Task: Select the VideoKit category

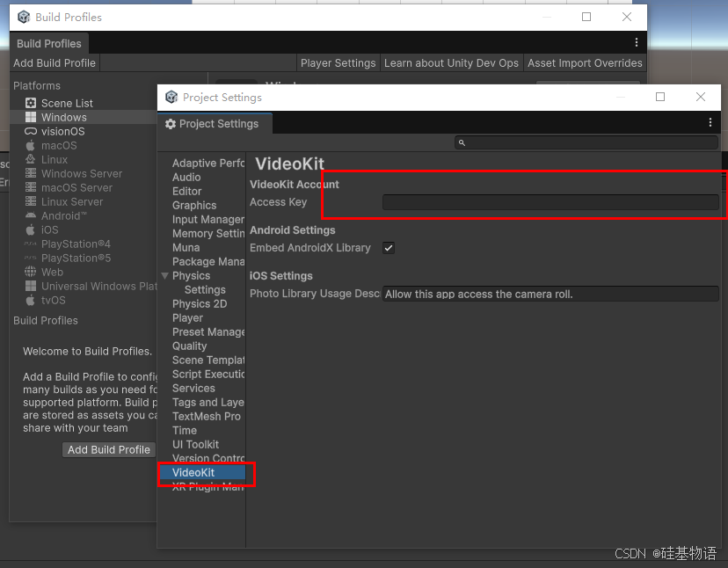Action: 202,472
